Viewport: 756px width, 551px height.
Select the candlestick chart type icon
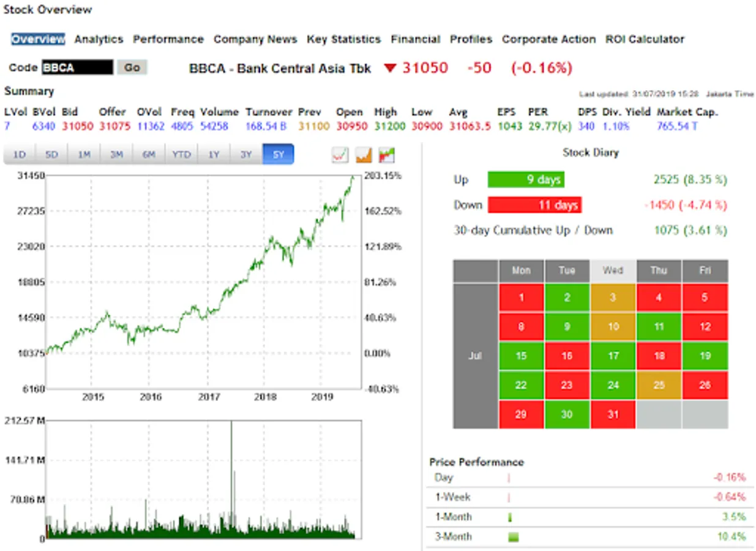coord(387,155)
